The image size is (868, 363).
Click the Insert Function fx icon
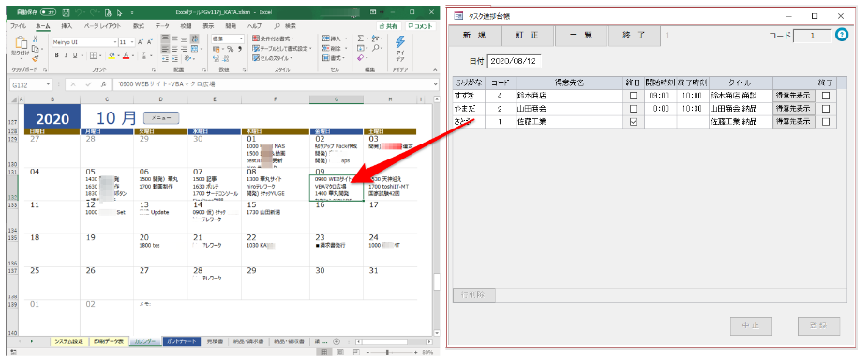pos(103,84)
